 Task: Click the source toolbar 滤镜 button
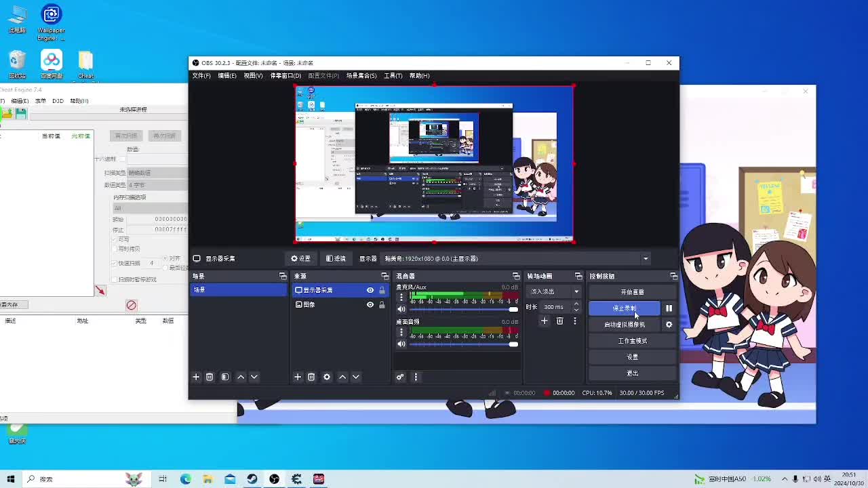[336, 258]
